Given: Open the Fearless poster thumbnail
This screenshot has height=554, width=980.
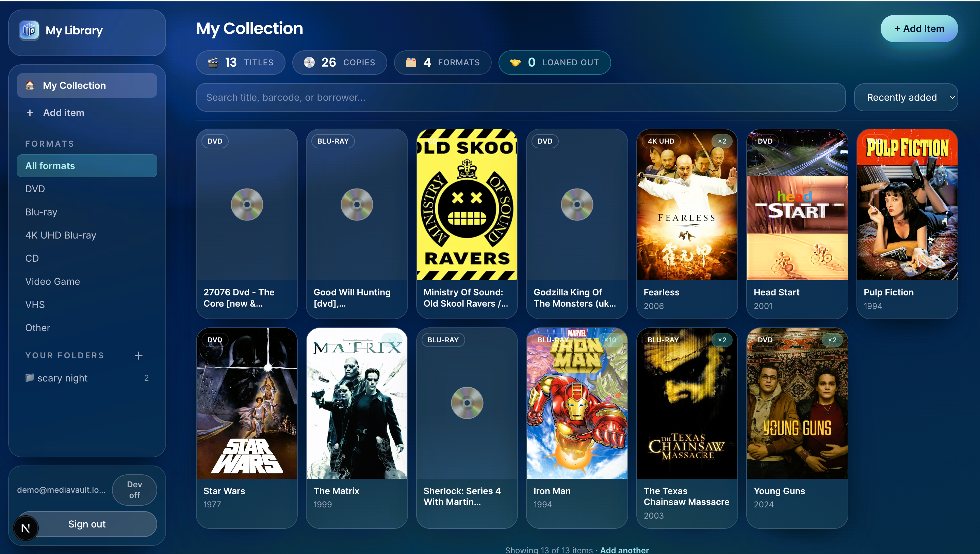Looking at the screenshot, I should 687,205.
